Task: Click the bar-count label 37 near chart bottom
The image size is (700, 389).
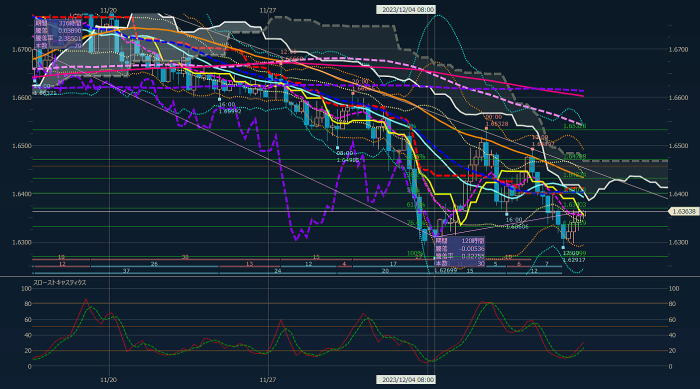Action: pos(126,271)
